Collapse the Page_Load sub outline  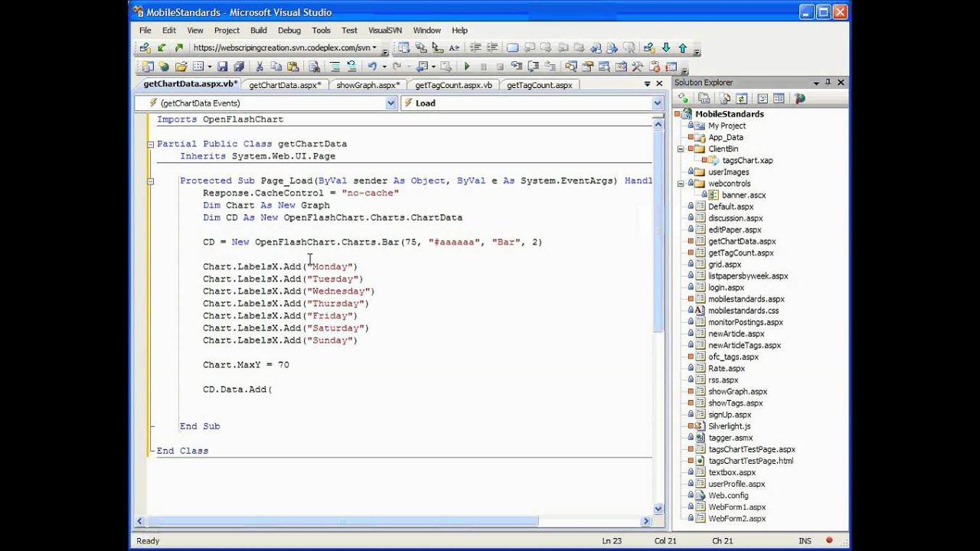point(150,181)
